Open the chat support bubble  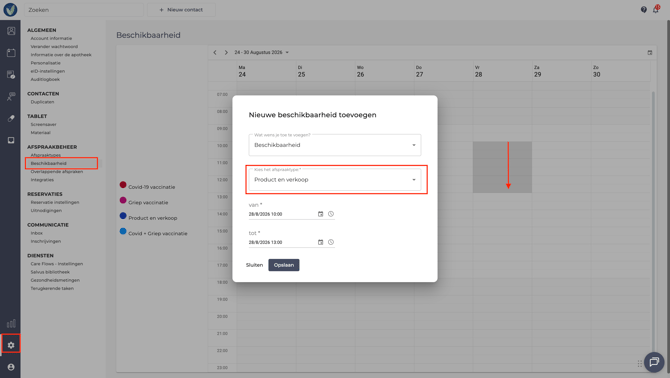pos(654,362)
